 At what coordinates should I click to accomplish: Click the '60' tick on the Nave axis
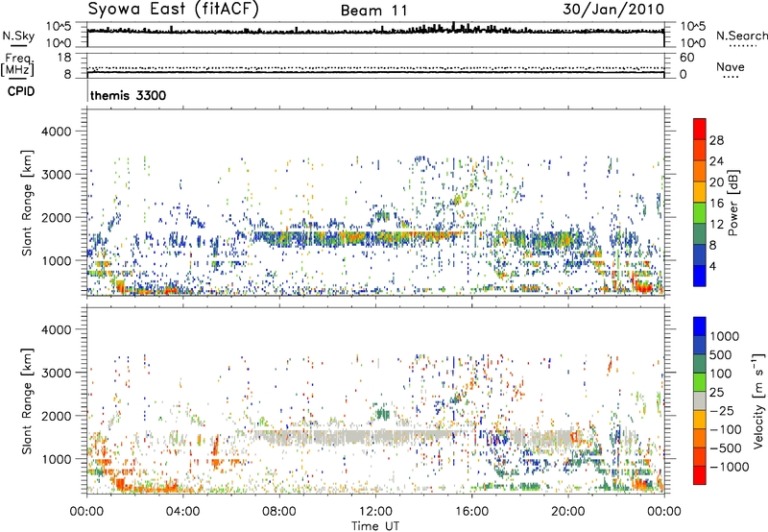pos(687,58)
